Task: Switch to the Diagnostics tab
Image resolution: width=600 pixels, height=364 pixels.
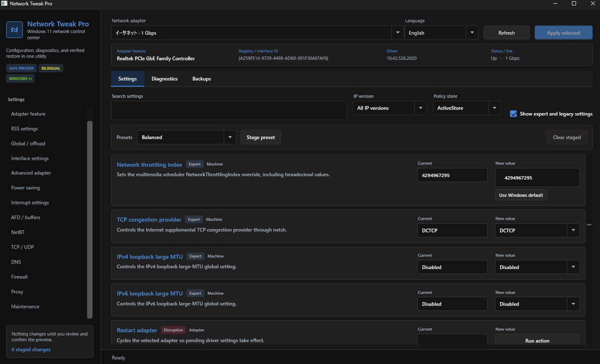Action: pyautogui.click(x=164, y=79)
